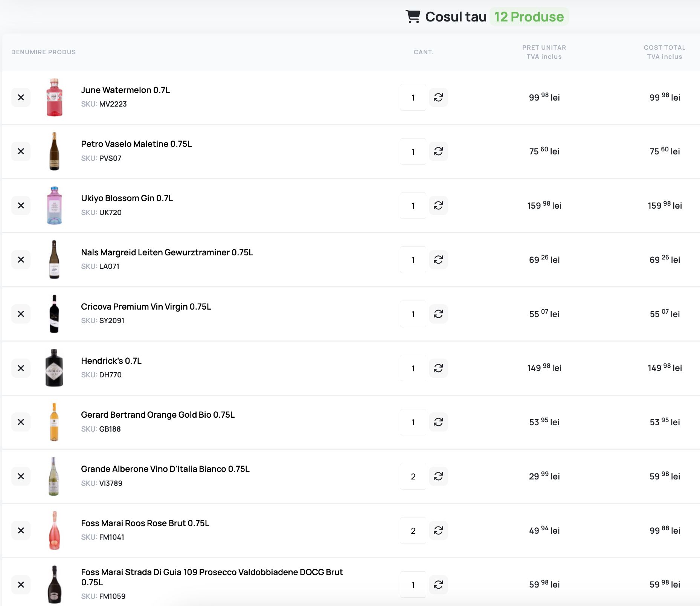Focus quantity box for Foss Marai Strada Prosecco
Screen dimensions: 700x606
click(413, 585)
